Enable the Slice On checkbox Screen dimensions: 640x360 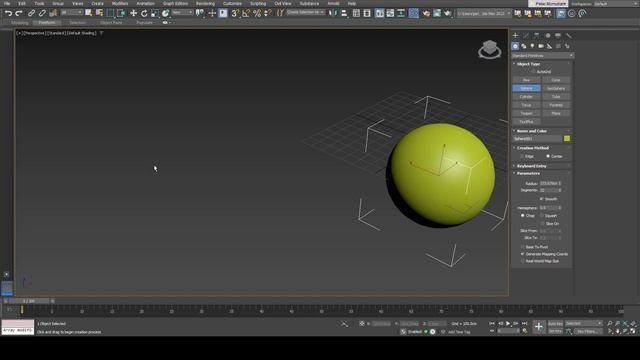pyautogui.click(x=542, y=224)
